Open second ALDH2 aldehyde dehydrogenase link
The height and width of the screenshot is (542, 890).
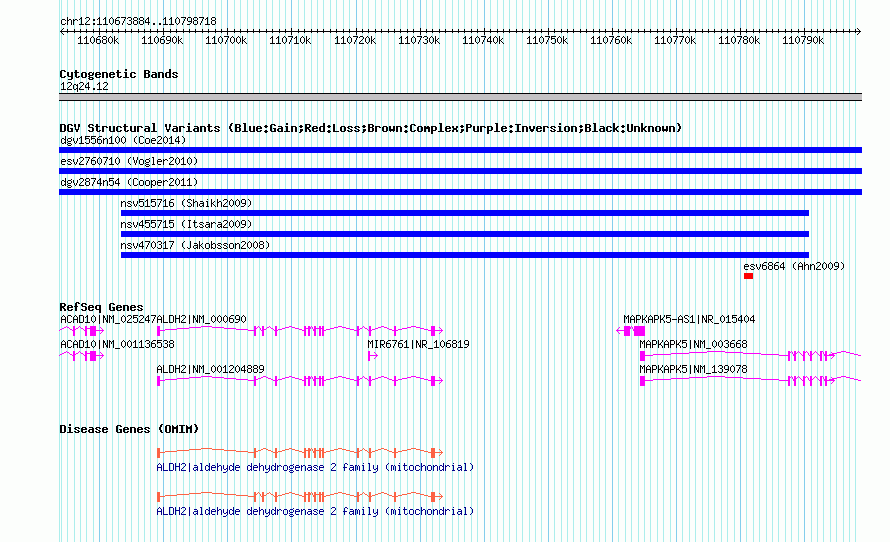[x=315, y=511]
